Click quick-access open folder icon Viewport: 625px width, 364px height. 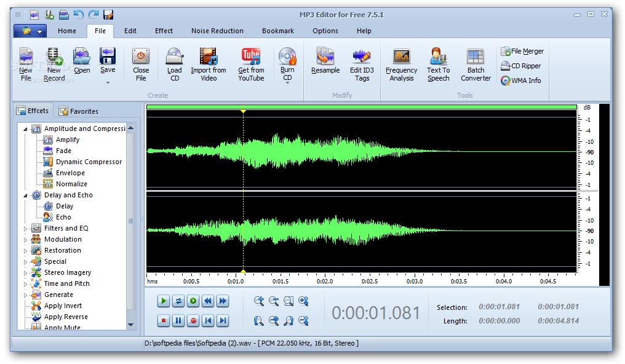64,15
